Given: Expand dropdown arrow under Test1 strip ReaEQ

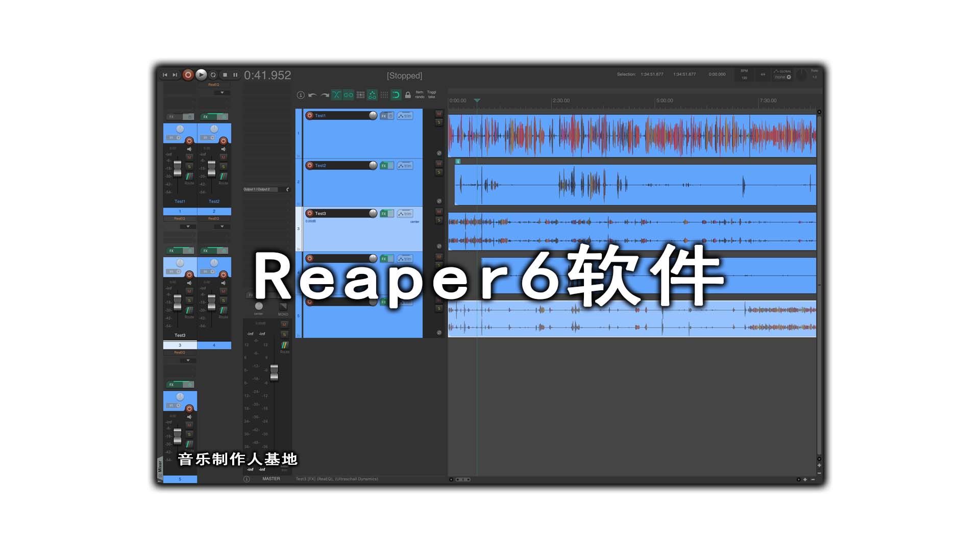Looking at the screenshot, I should [x=188, y=227].
